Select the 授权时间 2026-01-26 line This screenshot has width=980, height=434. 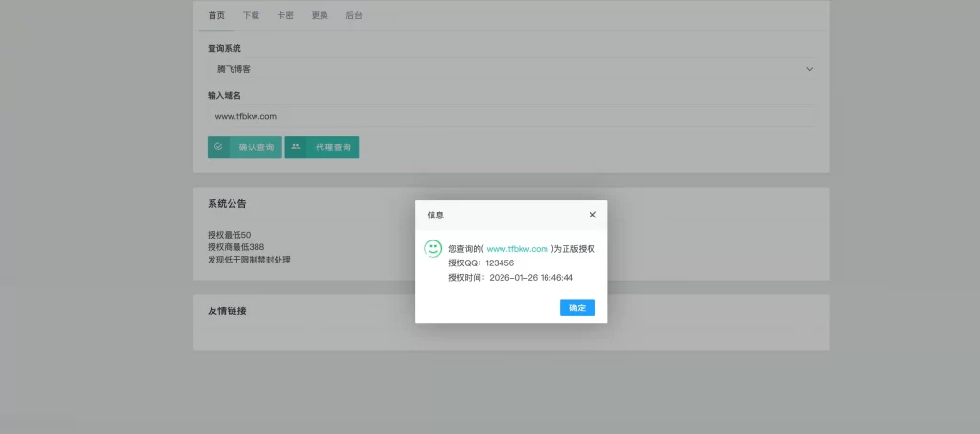510,278
